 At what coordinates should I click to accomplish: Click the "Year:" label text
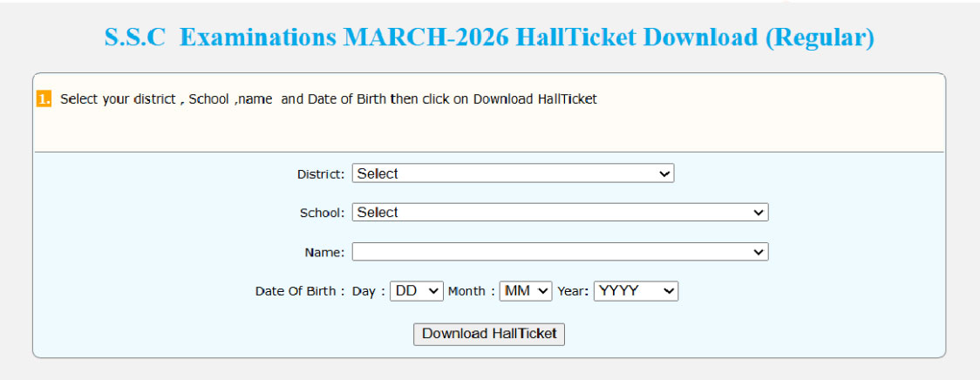[x=574, y=292]
